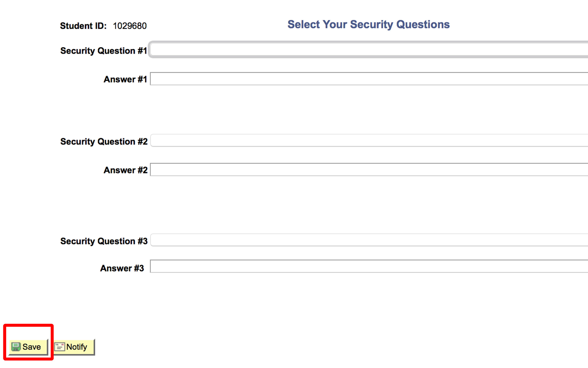The image size is (588, 368).
Task: Click the Answer #2 label
Action: click(x=126, y=170)
